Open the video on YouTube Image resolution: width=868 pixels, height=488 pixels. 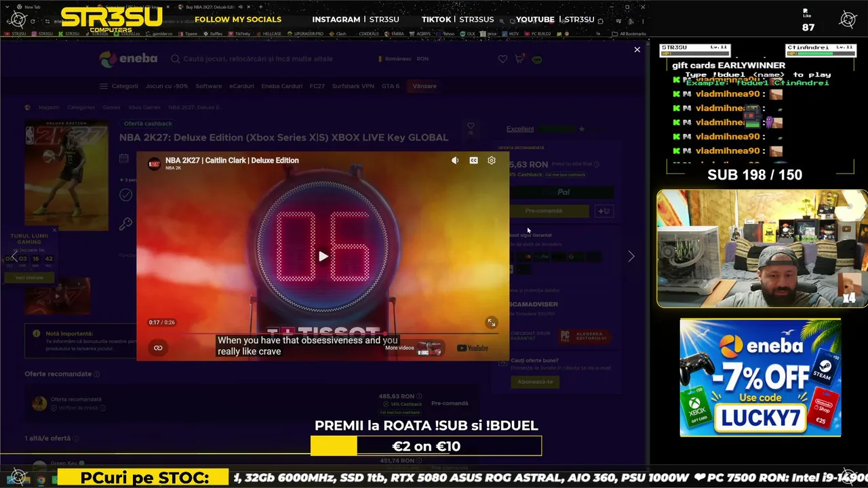pyautogui.click(x=472, y=348)
